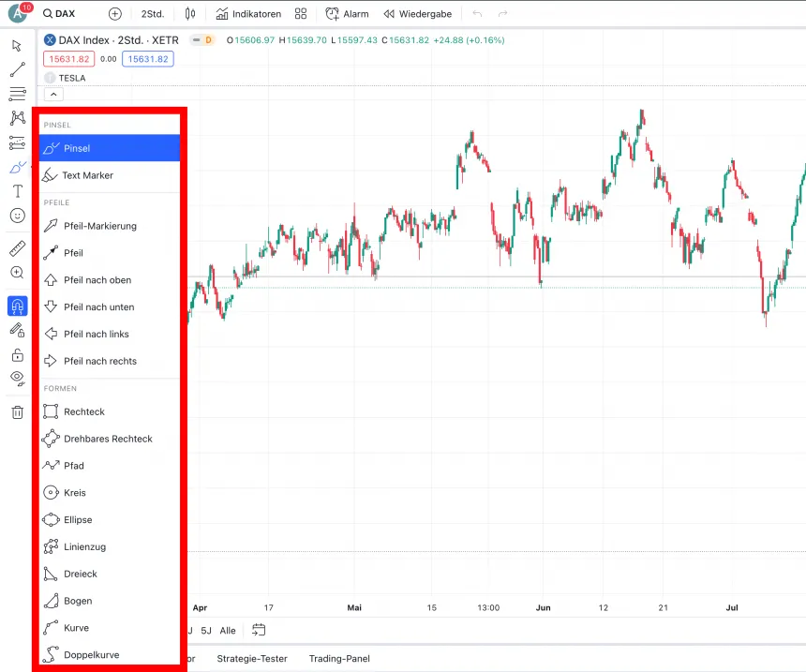Open the 2Std. timeframe selector
806x672 pixels.
click(153, 14)
